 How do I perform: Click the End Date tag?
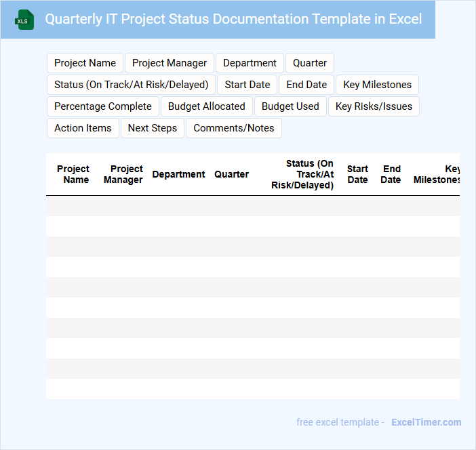[306, 85]
